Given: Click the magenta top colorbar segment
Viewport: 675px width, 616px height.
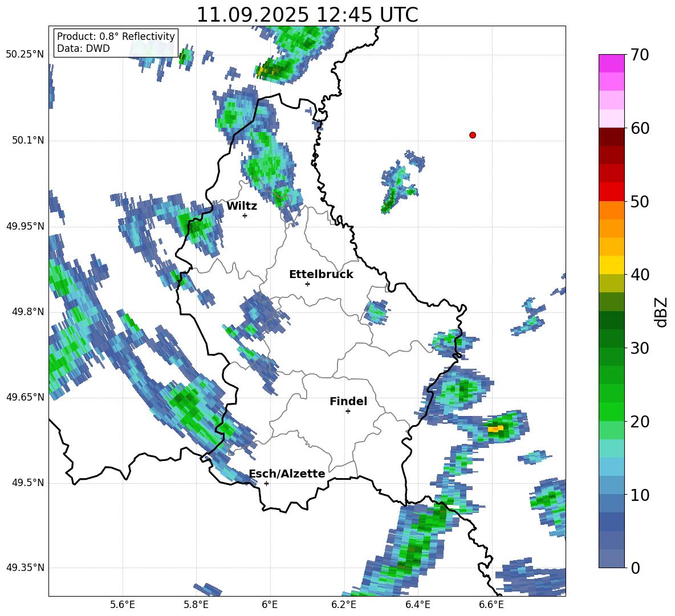Looking at the screenshot, I should tap(611, 63).
